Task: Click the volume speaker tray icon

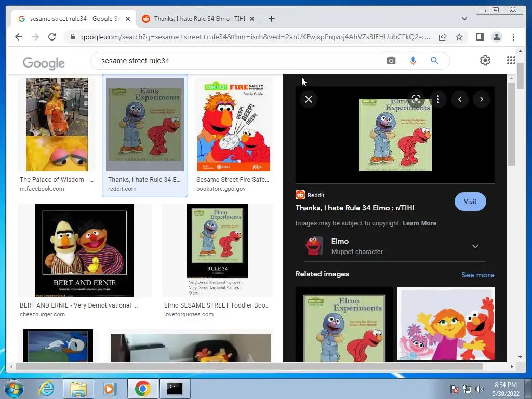Action: click(x=479, y=389)
